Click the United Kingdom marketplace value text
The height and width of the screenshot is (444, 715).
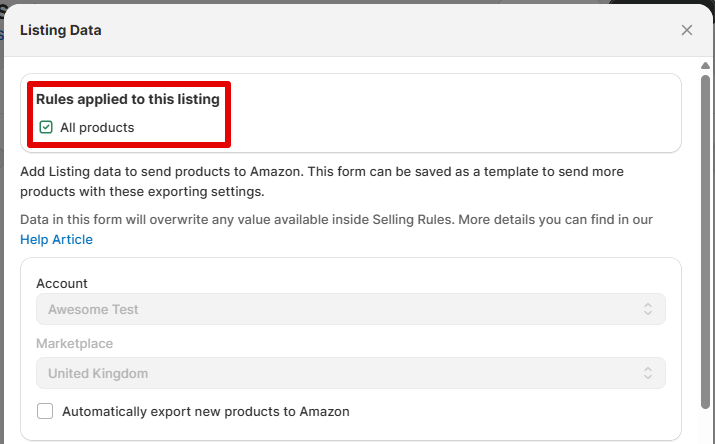coord(98,374)
